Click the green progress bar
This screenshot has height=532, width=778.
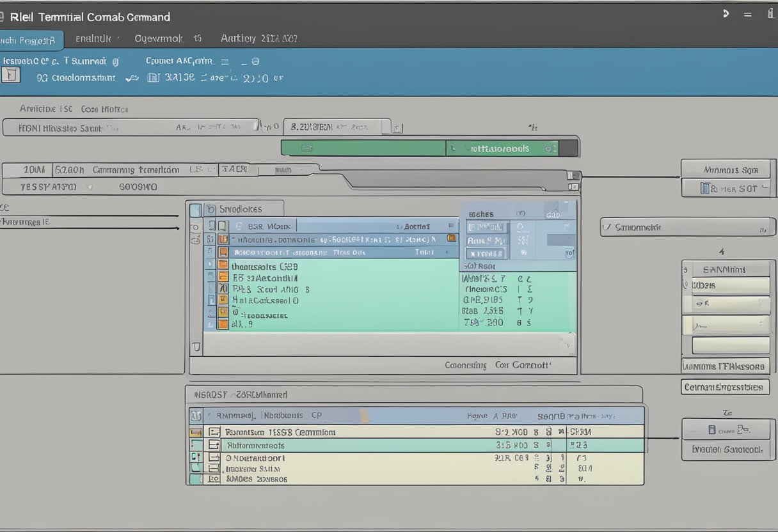pyautogui.click(x=363, y=148)
